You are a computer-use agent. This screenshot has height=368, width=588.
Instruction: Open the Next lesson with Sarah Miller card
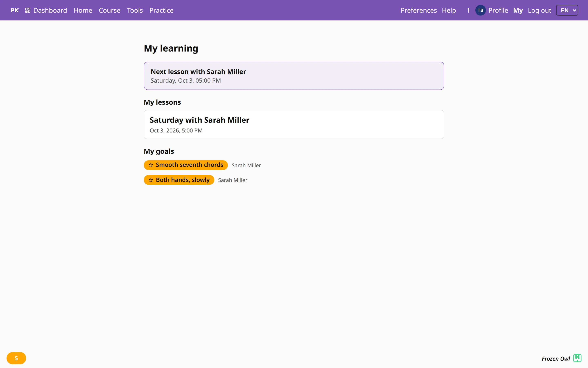[x=294, y=76]
